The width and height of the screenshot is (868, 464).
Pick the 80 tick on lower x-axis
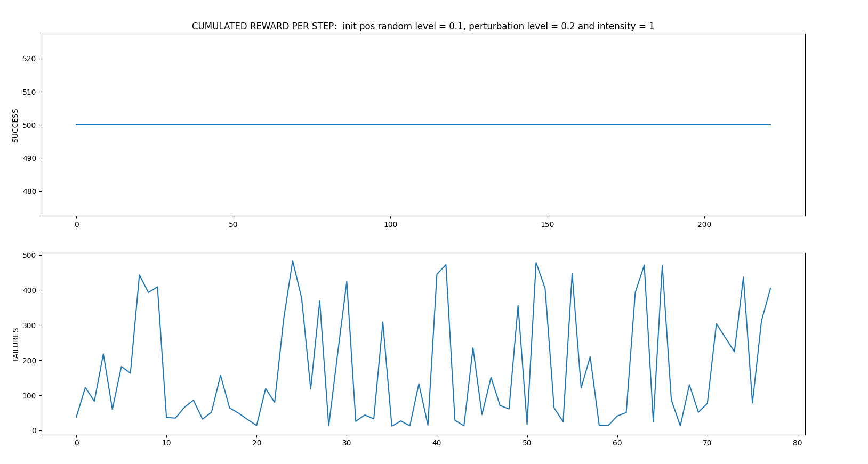click(798, 443)
